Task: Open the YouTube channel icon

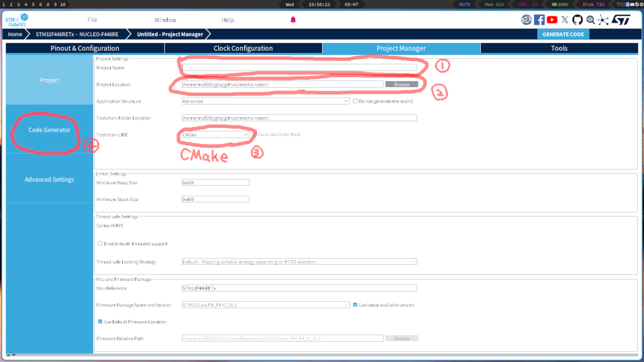Action: pos(552,20)
